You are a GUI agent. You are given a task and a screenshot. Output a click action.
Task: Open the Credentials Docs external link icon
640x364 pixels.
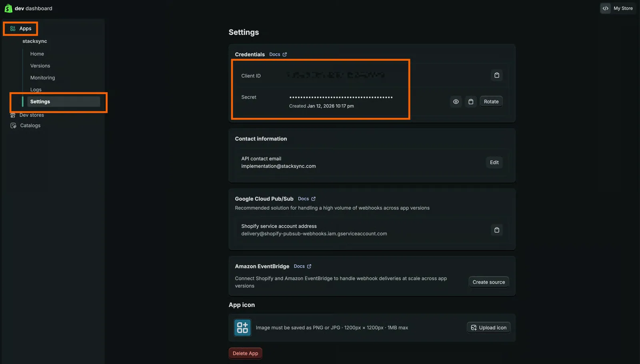(285, 54)
